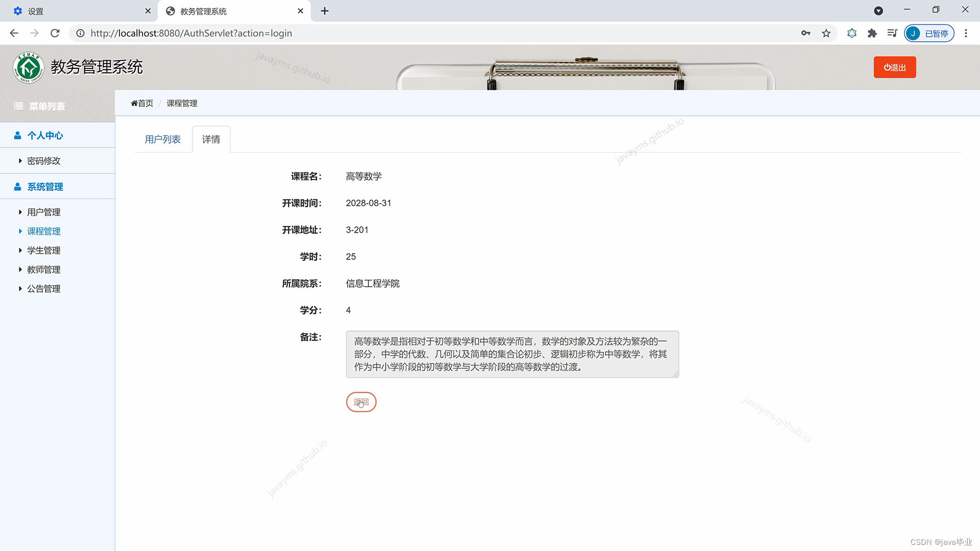Click the media control playlist icon
This screenshot has height=551, width=980.
892,33
